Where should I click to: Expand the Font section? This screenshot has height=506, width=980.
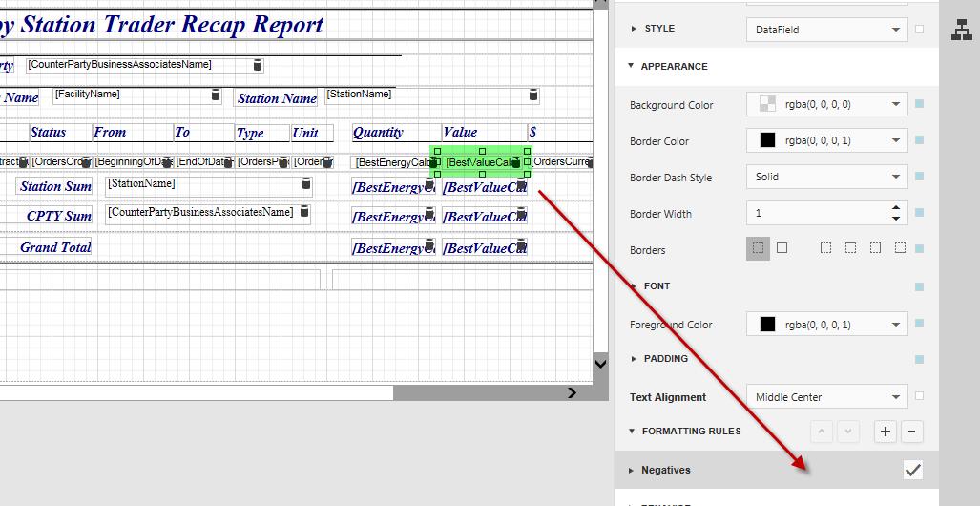pyautogui.click(x=635, y=285)
